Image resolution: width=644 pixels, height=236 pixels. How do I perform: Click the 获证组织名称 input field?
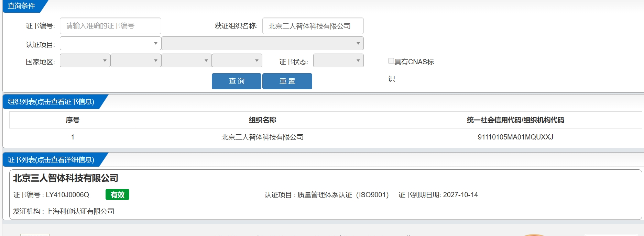point(313,26)
